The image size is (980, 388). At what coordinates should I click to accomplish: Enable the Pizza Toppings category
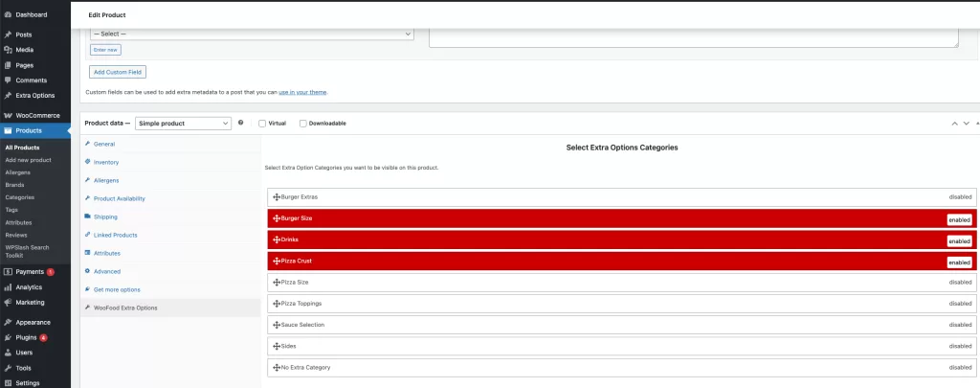[960, 304]
